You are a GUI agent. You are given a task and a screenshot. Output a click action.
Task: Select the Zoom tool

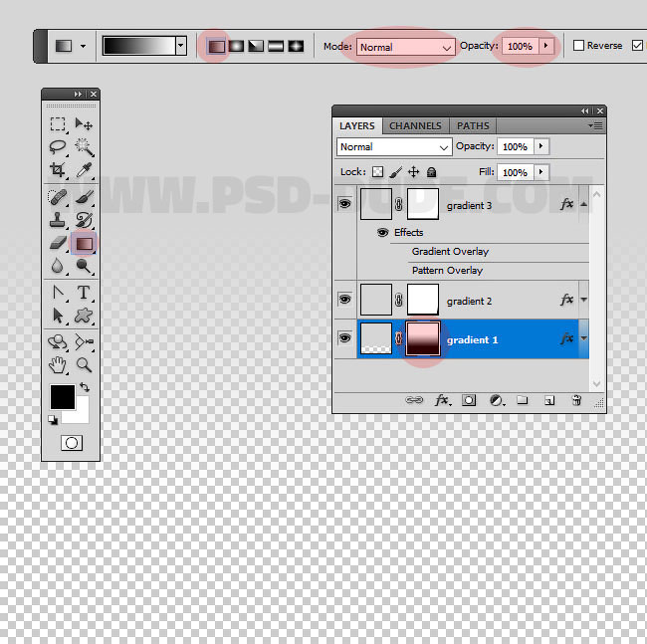(84, 365)
